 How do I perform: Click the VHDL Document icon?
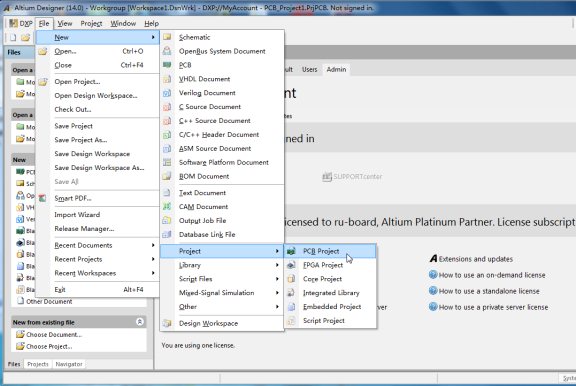pos(167,79)
